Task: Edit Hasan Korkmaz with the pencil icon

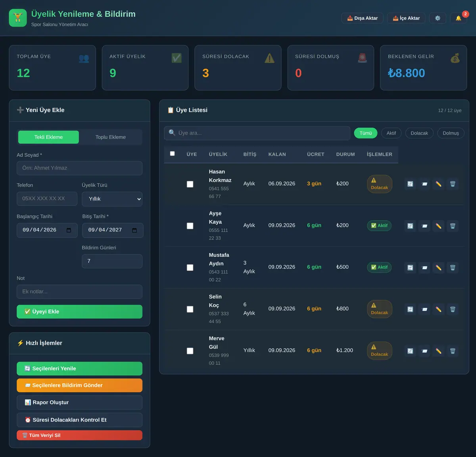Action: (x=438, y=184)
